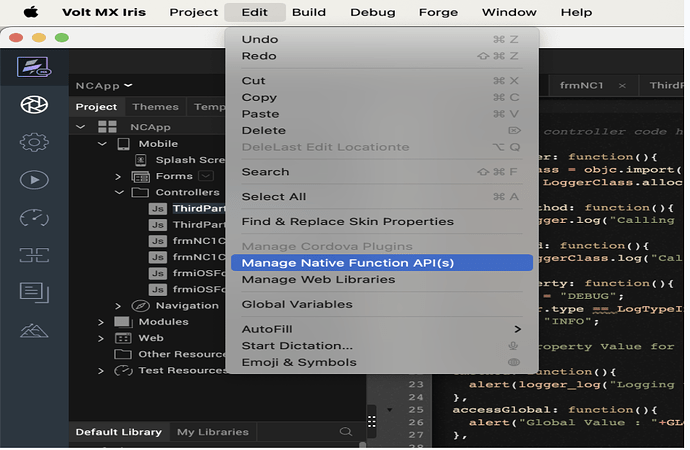Open the gear settings sidebar icon
This screenshot has height=450, width=690.
pyautogui.click(x=34, y=142)
